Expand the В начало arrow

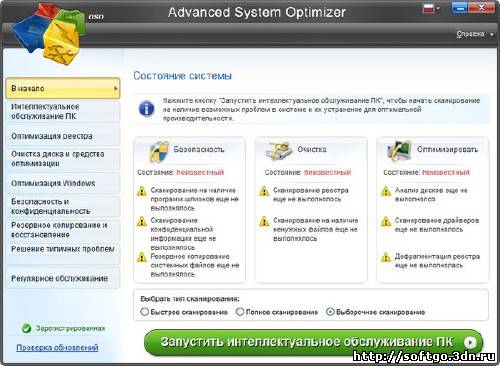pos(116,88)
